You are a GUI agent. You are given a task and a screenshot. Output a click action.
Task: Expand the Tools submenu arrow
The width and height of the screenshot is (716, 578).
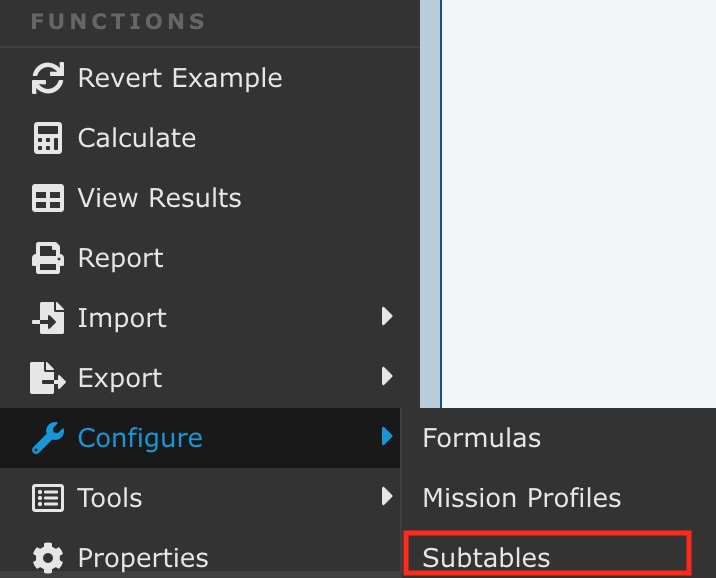[388, 497]
